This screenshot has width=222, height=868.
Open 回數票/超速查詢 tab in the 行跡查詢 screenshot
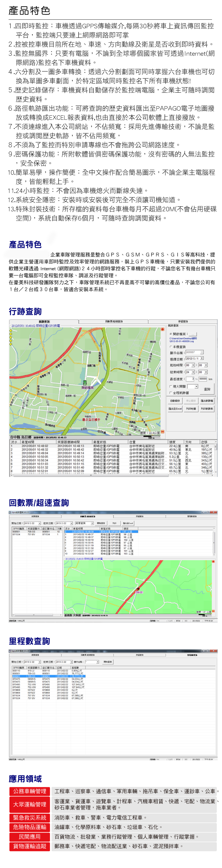point(114,321)
